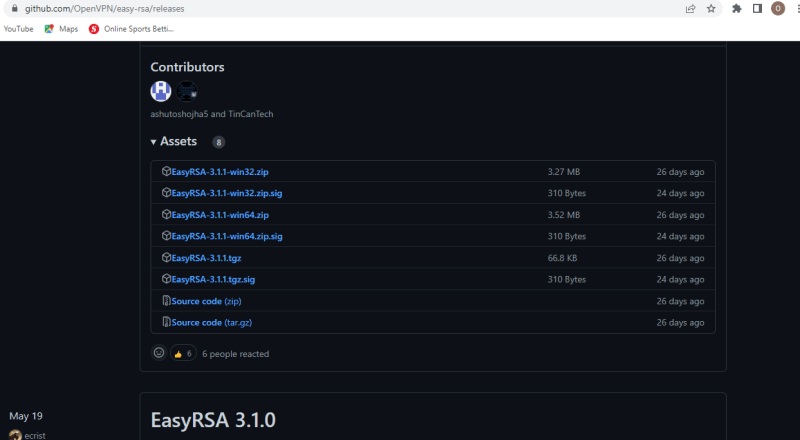Download EasyRSA-3.1.1-win64.zip.sig
800x440 pixels.
pyautogui.click(x=227, y=237)
